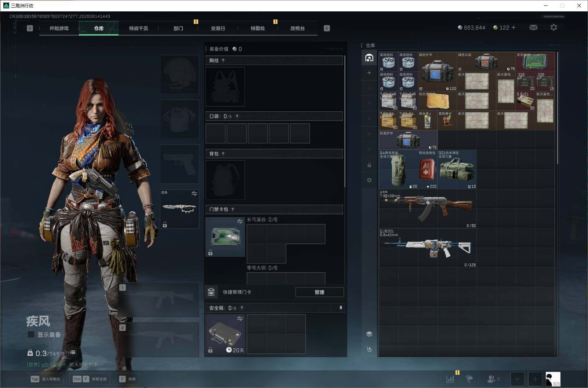Click the swap arrows on the keycard case
The image size is (588, 388).
pyautogui.click(x=240, y=221)
